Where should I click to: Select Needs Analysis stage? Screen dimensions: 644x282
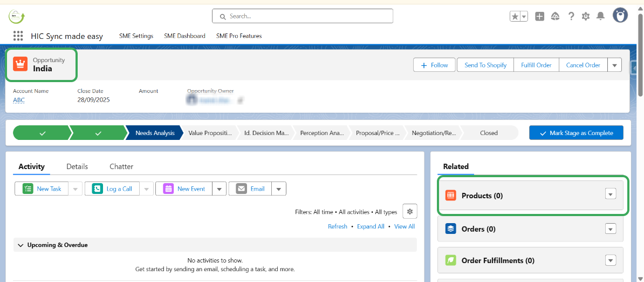tap(154, 133)
